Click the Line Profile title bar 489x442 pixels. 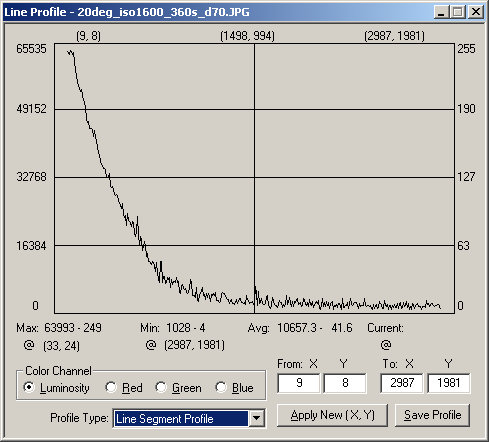pyautogui.click(x=218, y=12)
